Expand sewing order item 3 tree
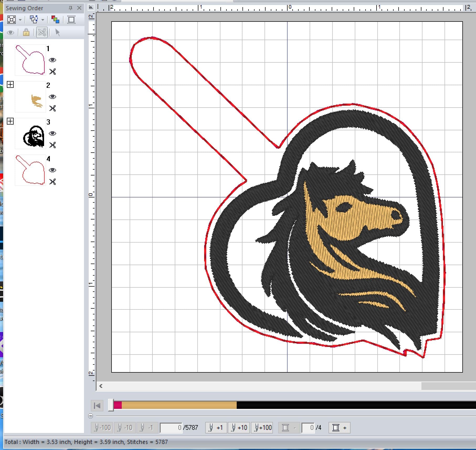 tap(10, 121)
